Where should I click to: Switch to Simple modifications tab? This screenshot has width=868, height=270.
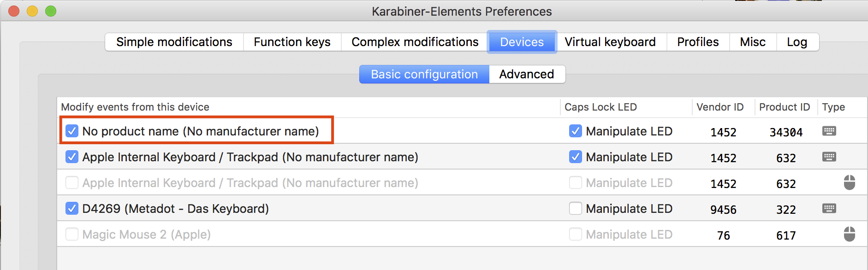click(174, 42)
